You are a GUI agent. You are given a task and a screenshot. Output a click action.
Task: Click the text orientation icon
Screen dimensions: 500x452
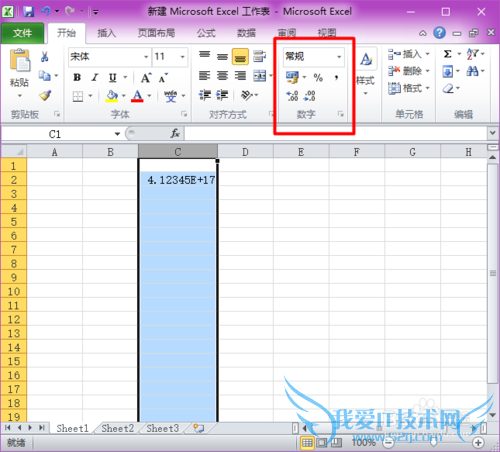coord(247,95)
